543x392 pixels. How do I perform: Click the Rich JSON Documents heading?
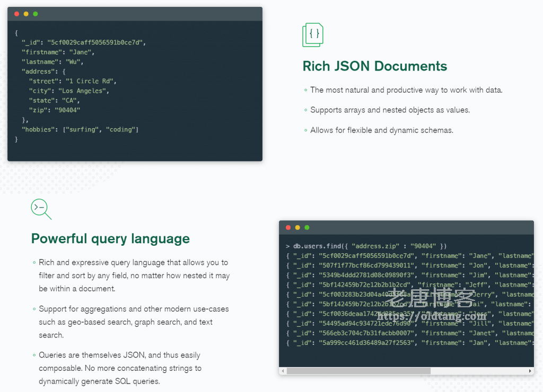pyautogui.click(x=375, y=66)
